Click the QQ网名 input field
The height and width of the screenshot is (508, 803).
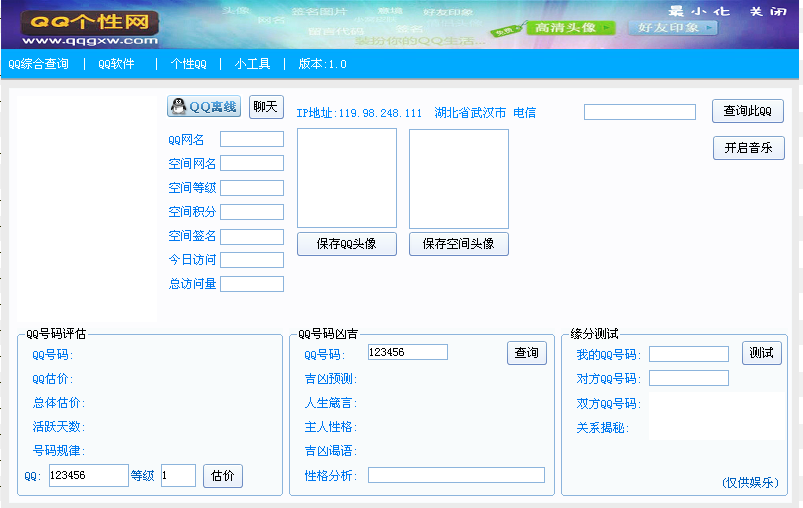click(x=252, y=139)
